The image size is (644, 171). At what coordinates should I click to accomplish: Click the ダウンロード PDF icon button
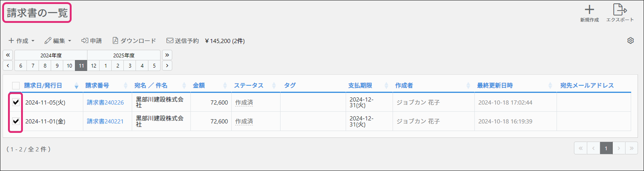point(134,41)
